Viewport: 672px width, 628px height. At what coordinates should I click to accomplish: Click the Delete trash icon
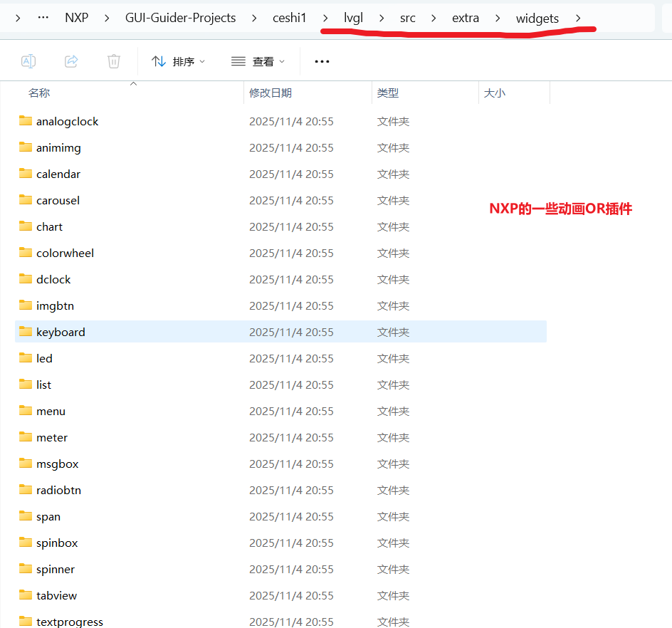[114, 61]
